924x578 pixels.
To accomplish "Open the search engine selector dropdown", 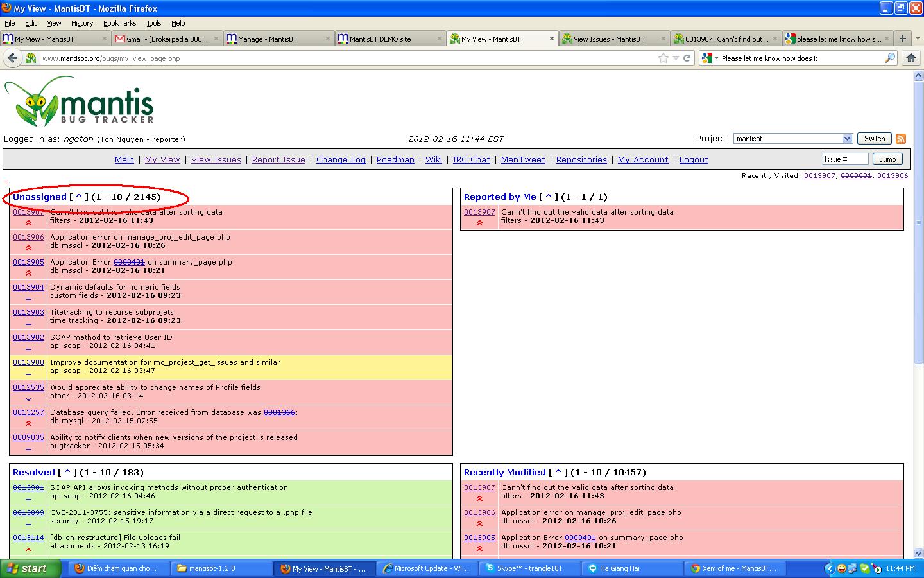I will click(x=710, y=58).
